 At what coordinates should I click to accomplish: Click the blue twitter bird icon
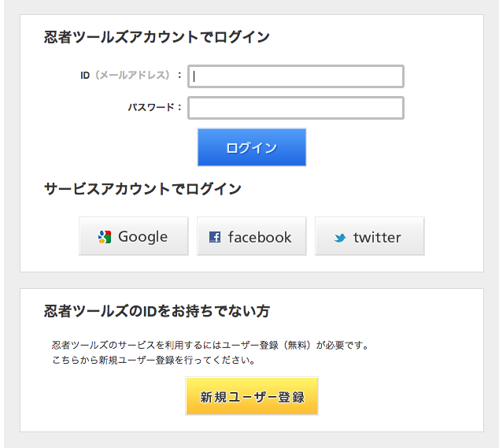pos(340,238)
